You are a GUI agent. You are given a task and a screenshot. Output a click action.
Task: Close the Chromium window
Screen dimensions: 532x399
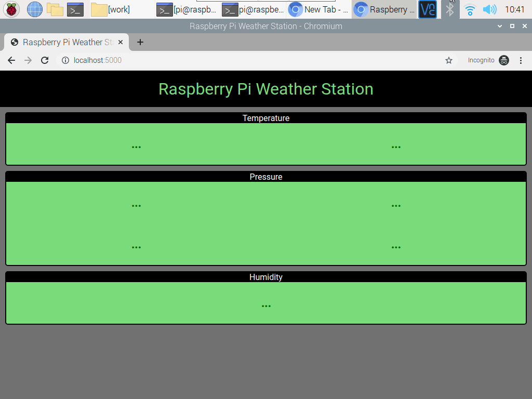(525, 26)
